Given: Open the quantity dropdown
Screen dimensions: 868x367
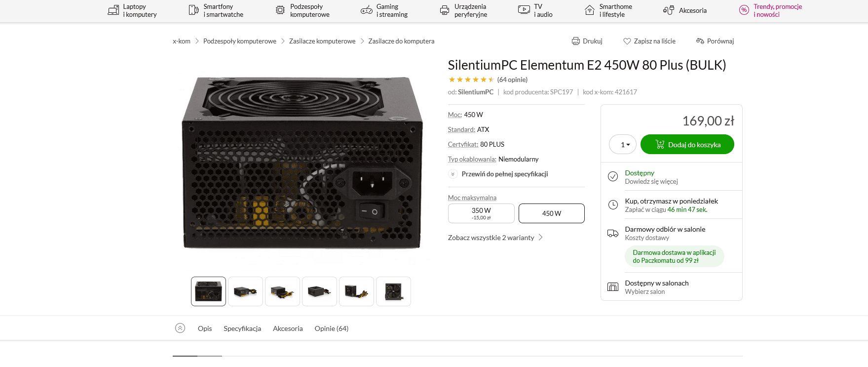Looking at the screenshot, I should [623, 145].
